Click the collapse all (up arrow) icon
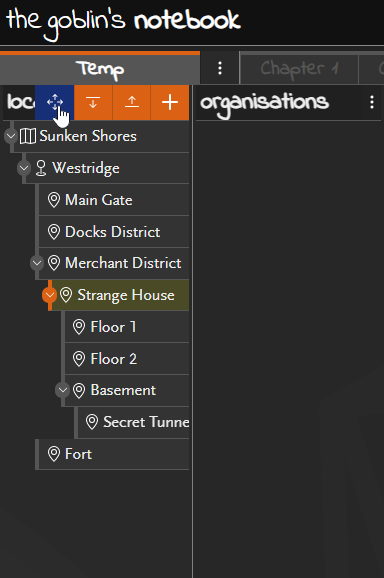The width and height of the screenshot is (384, 578). 132,102
